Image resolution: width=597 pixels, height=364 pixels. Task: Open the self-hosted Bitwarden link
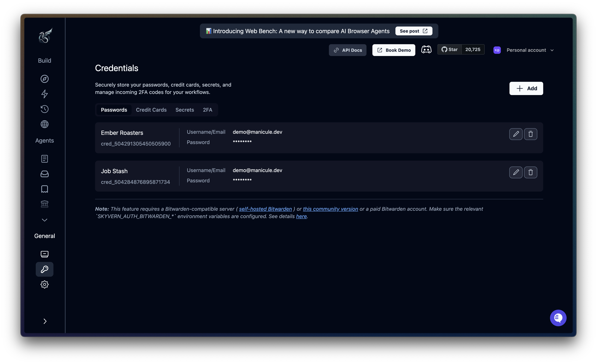pos(265,209)
